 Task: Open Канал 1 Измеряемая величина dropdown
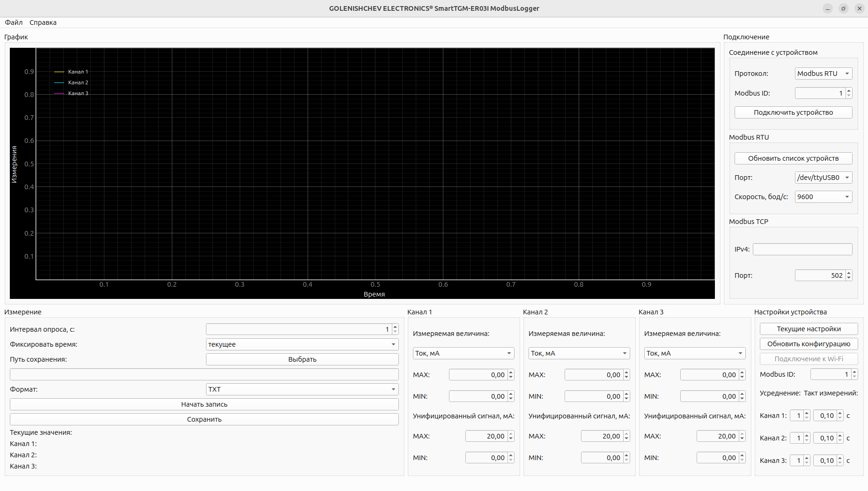(x=463, y=353)
